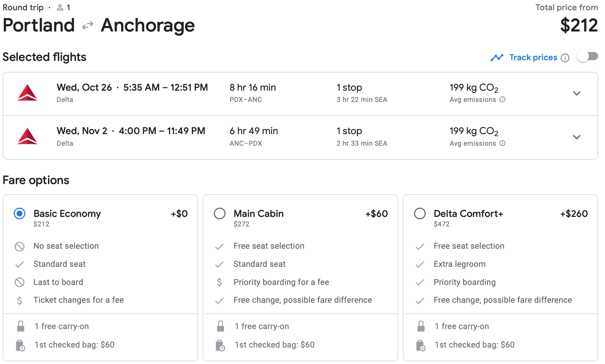Screen dimensions: 605x364
Task: Expand the Wed, Oct 26 flight details
Action: point(577,93)
